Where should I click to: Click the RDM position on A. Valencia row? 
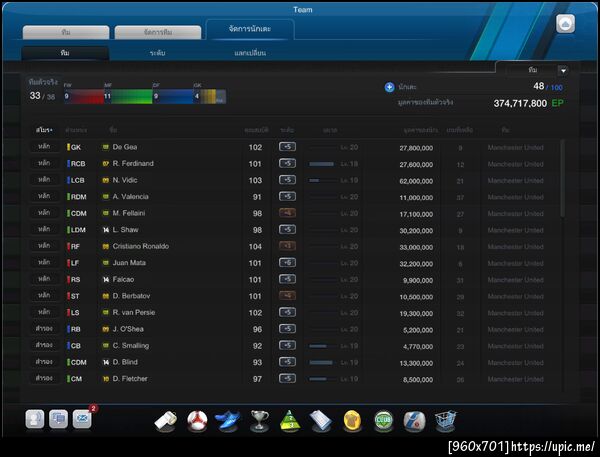pos(78,197)
